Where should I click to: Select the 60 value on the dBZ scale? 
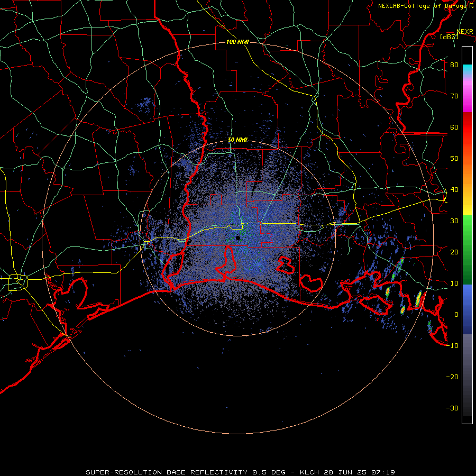tap(454, 127)
